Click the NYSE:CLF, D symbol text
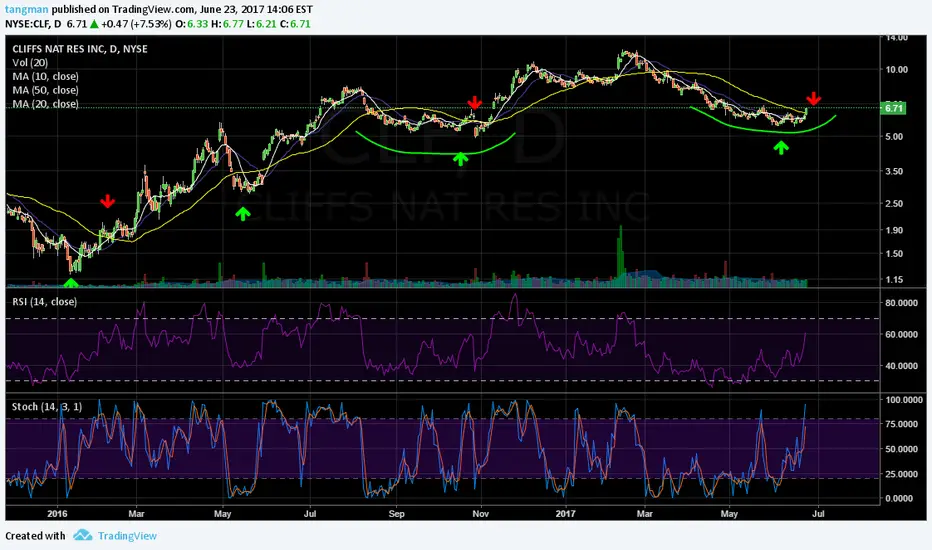This screenshot has height=550, width=932. pos(33,24)
